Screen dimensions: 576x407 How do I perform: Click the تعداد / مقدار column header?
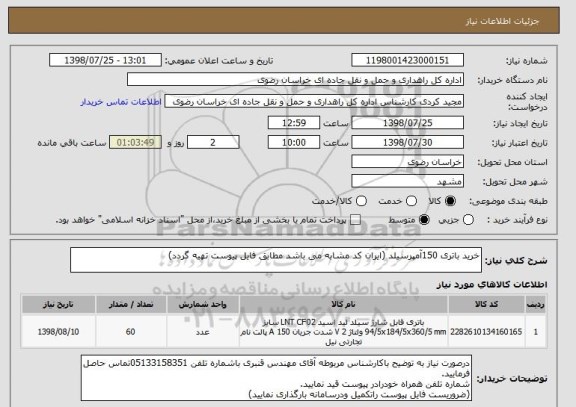[x=131, y=305]
